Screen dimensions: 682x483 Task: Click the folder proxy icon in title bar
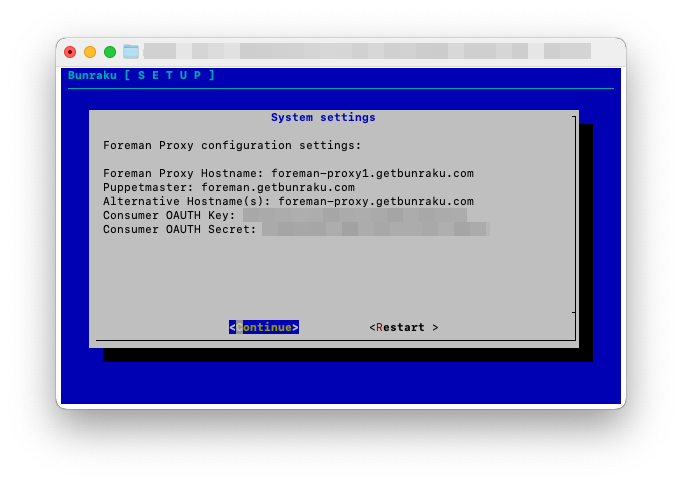(131, 51)
